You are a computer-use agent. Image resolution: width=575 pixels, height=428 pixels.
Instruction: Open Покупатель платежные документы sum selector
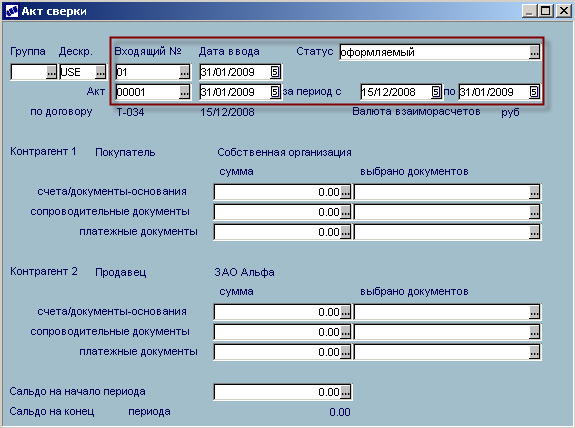(345, 232)
